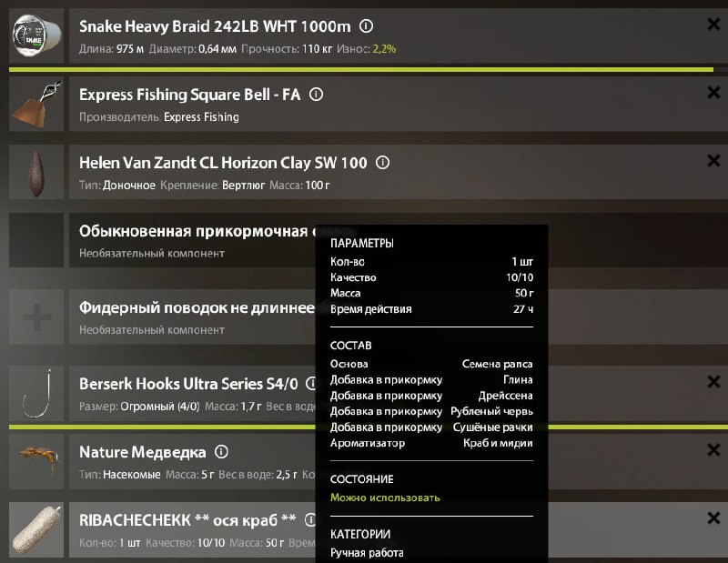Select the Square Bell thumbnail image
This screenshot has width=728, height=563.
click(36, 104)
